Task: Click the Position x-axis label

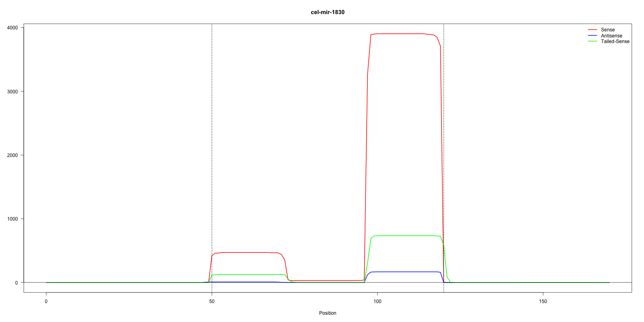Action: coord(327,313)
